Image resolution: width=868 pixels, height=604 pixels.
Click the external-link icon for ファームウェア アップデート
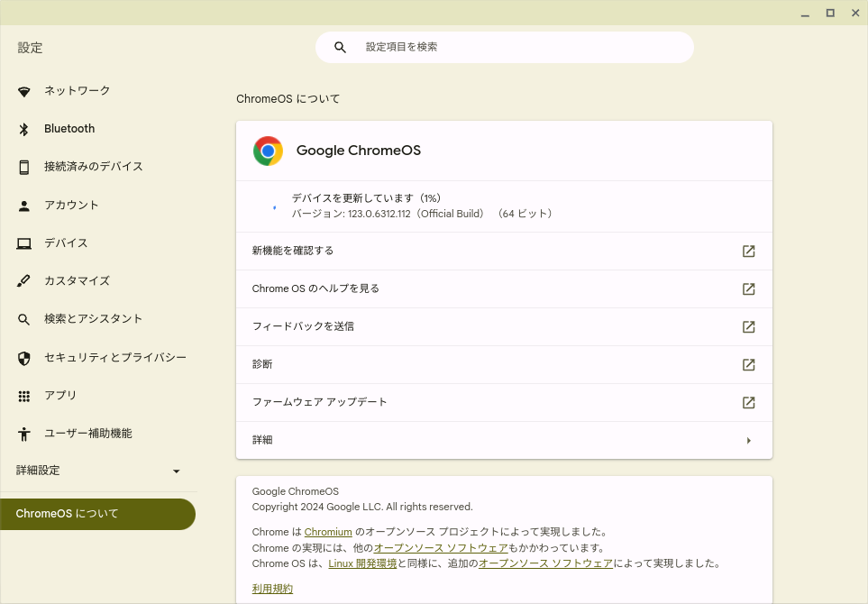[x=748, y=402]
